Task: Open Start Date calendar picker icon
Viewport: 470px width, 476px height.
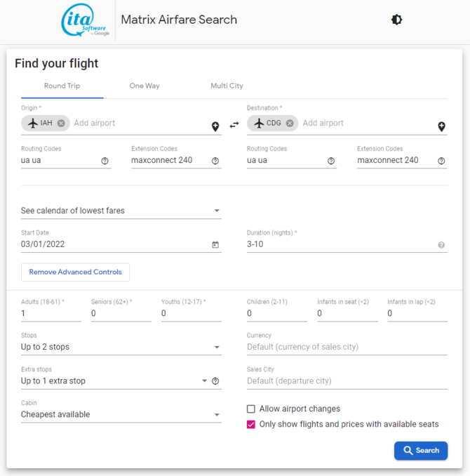Action: [x=215, y=245]
